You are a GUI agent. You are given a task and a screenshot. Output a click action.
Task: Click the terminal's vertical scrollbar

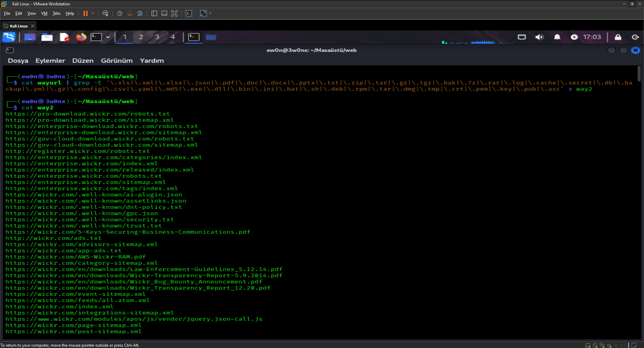[639, 74]
